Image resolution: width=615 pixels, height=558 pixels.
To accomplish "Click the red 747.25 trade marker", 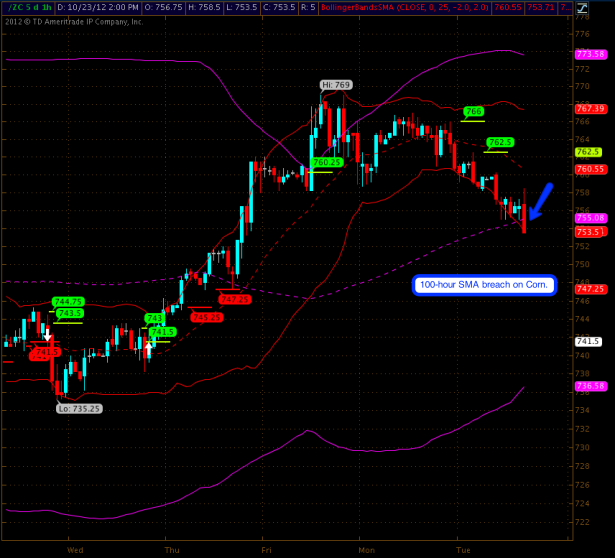I will [233, 299].
